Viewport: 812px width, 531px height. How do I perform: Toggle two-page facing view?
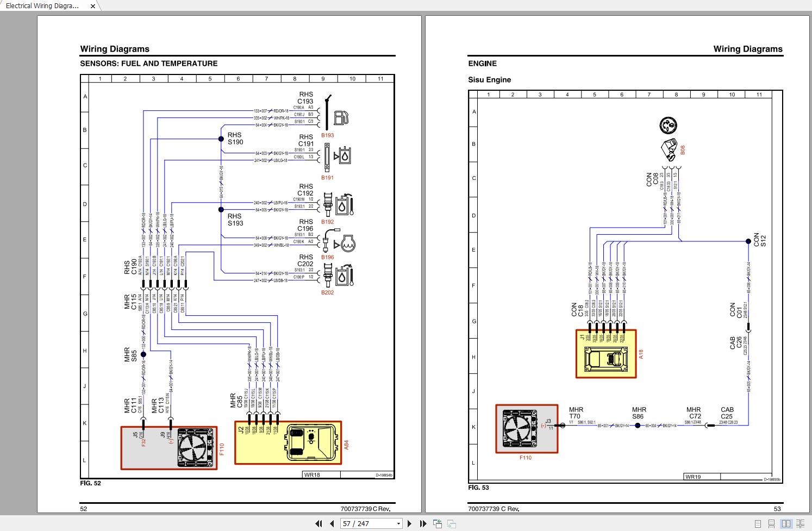[786, 524]
